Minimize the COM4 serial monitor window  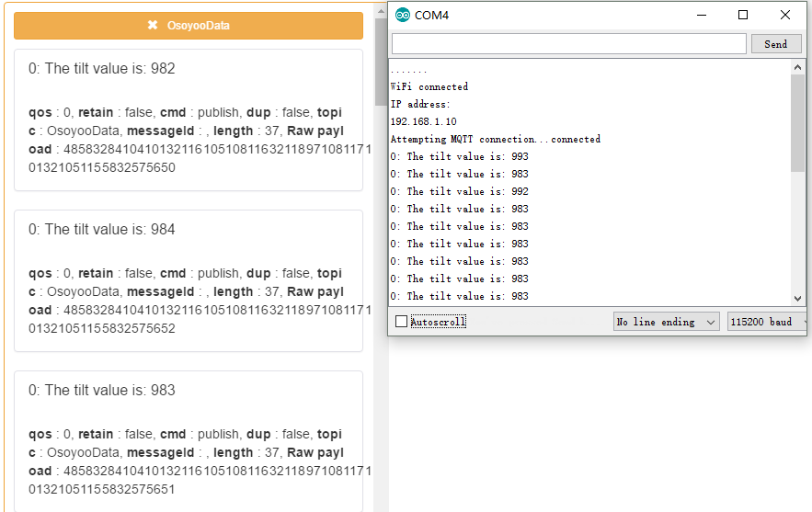coord(701,15)
